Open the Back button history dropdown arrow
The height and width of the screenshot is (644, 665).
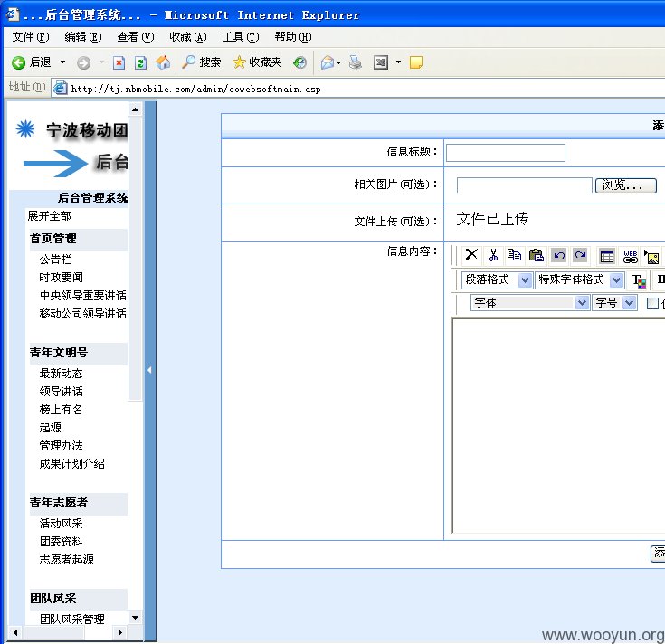point(62,62)
